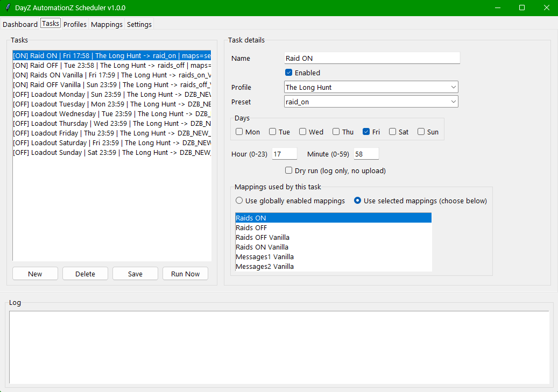Choose Raids ON Vanilla mapping

point(334,247)
